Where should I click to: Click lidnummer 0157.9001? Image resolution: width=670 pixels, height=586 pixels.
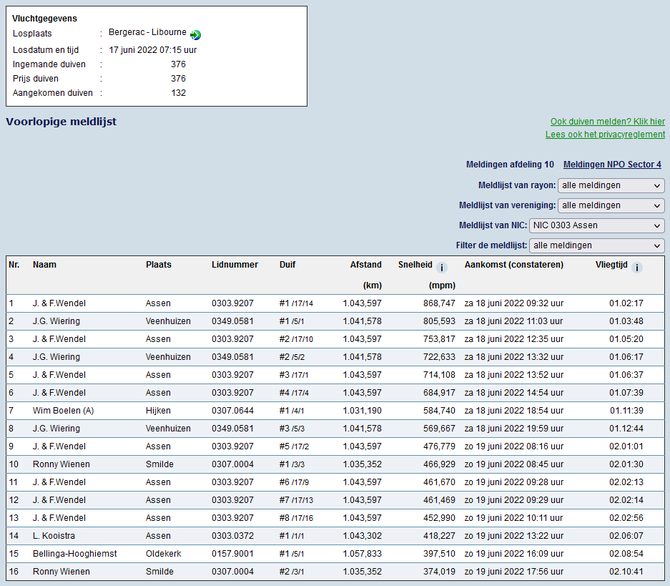click(232, 554)
